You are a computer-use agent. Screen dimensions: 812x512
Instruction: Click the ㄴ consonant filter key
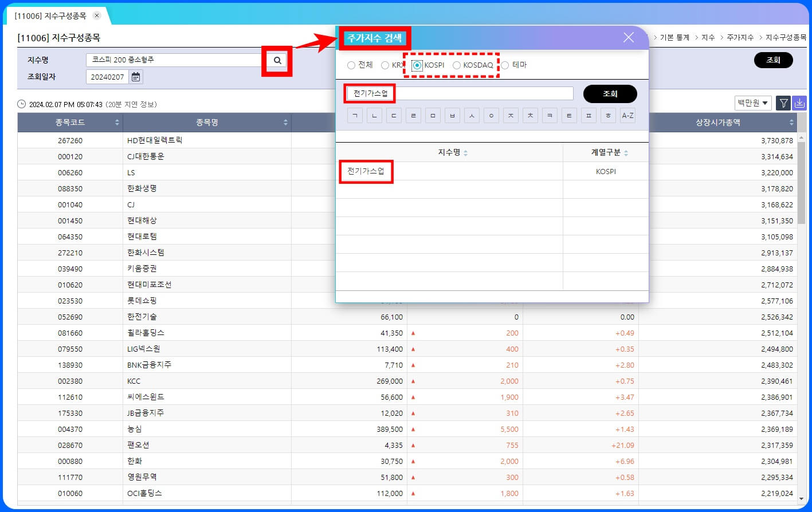[x=374, y=115]
